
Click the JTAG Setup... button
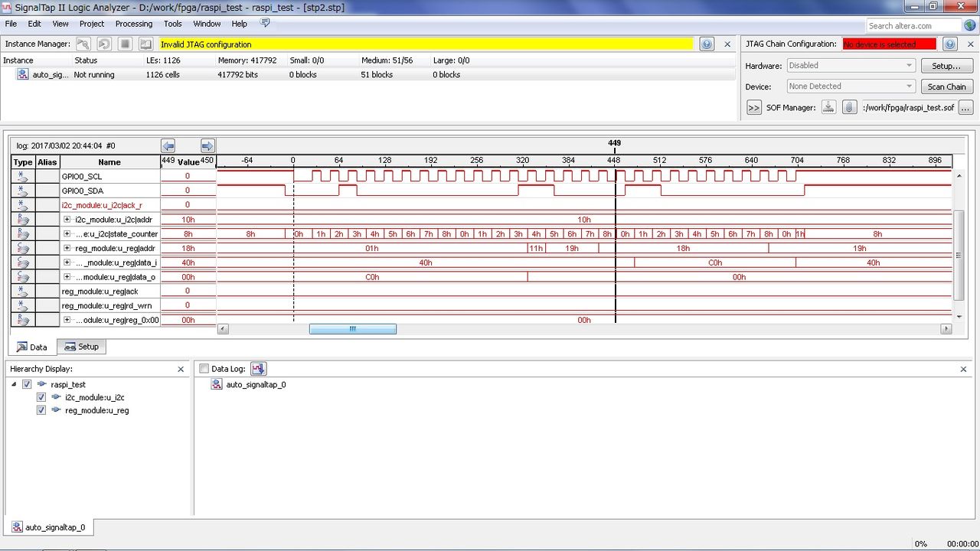click(946, 66)
